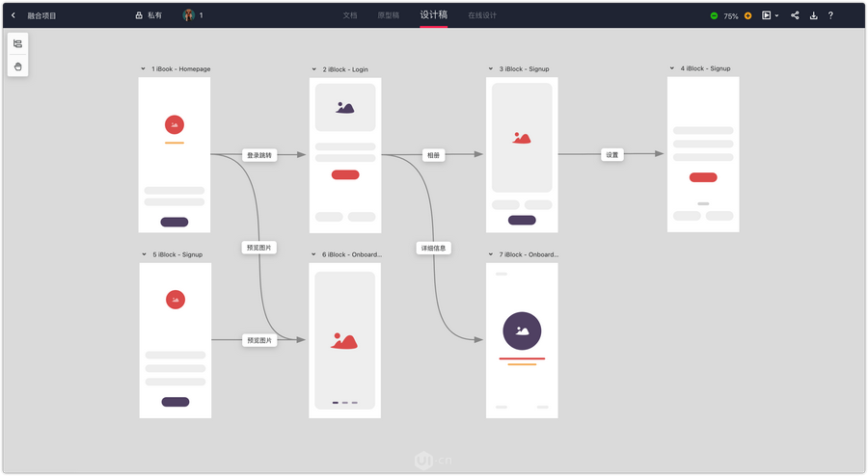The height and width of the screenshot is (476, 868).
Task: Click the lock icon beside 私有
Action: coord(139,15)
